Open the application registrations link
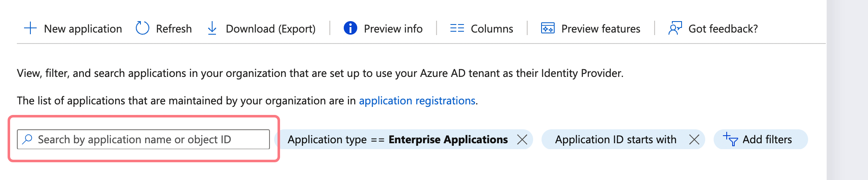868x180 pixels. pyautogui.click(x=417, y=101)
